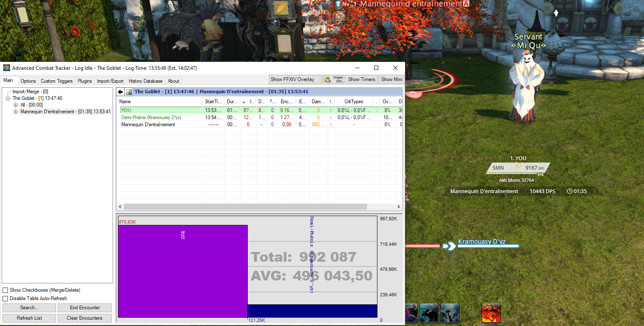644x326 pixels.
Task: Click the Refresh List button
Action: (29, 318)
